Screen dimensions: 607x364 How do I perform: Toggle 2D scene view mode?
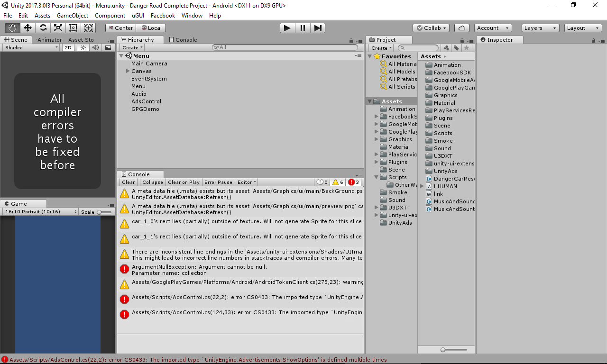[68, 47]
